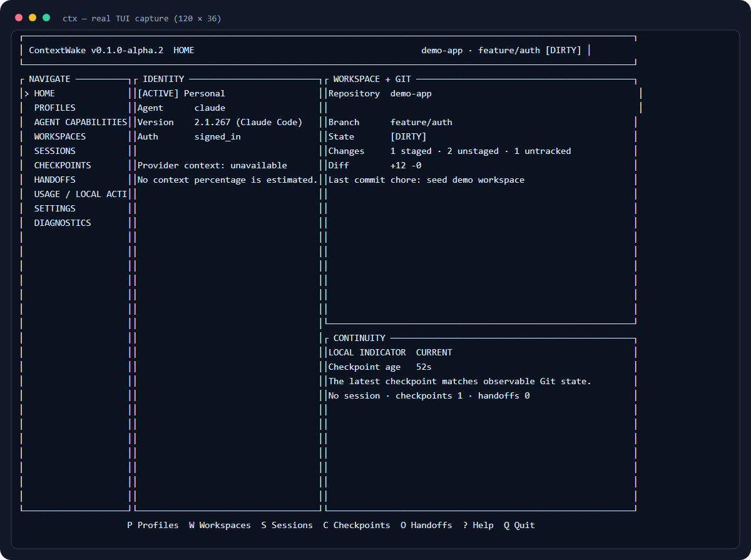Open PROFILES in the navigation panel
The height and width of the screenshot is (560, 751).
click(55, 108)
